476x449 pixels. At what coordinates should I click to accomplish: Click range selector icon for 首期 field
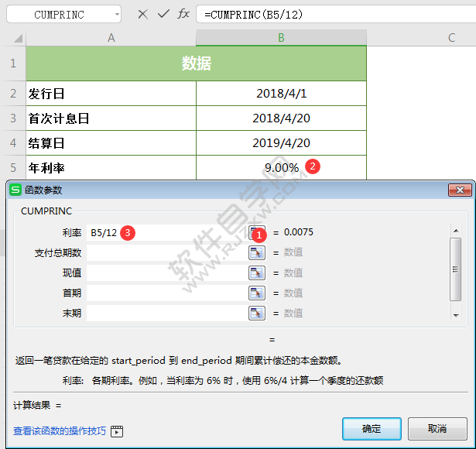[x=256, y=293]
